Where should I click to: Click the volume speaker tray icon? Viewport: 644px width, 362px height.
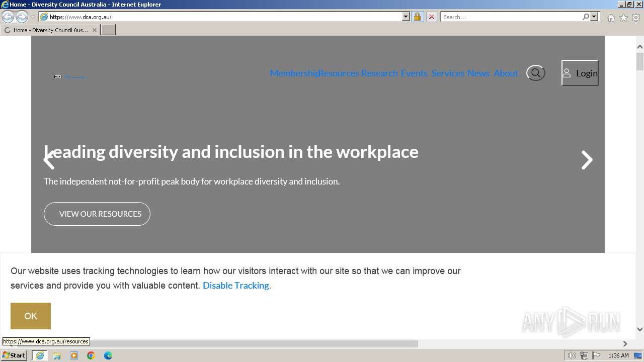tap(572, 355)
